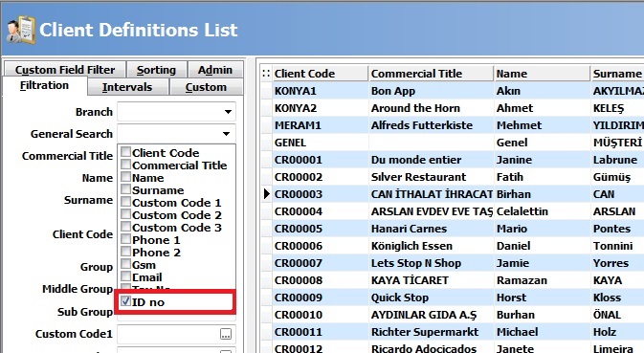Open the Admin tab
This screenshot has width=644, height=353.
point(215,70)
